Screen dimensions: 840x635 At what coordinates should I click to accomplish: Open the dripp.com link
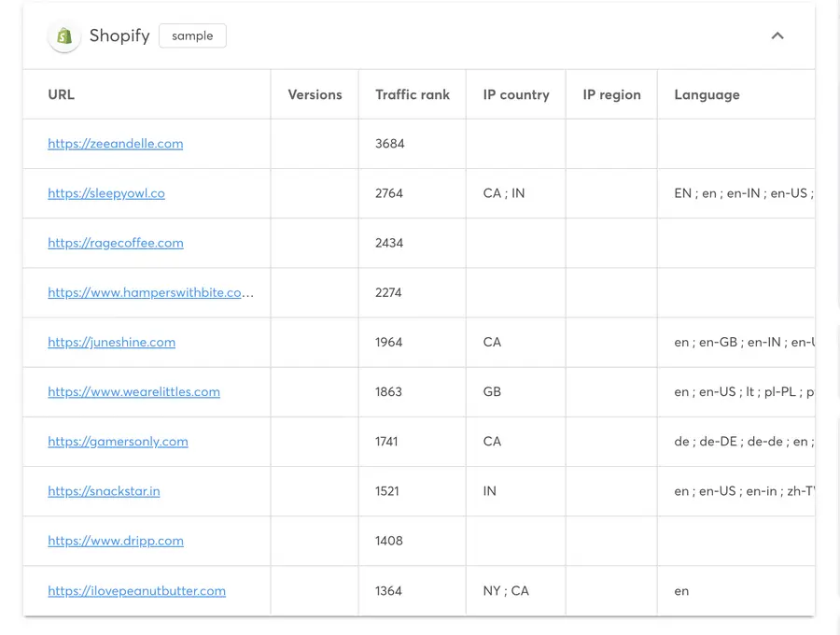coord(116,541)
